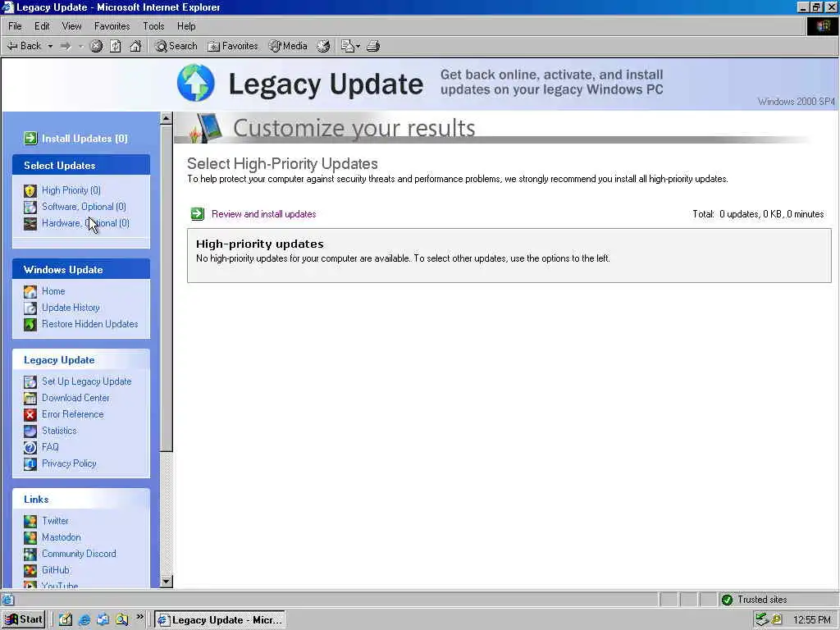Click the FAQ question mark icon
This screenshot has height=630, width=840.
pyautogui.click(x=30, y=447)
